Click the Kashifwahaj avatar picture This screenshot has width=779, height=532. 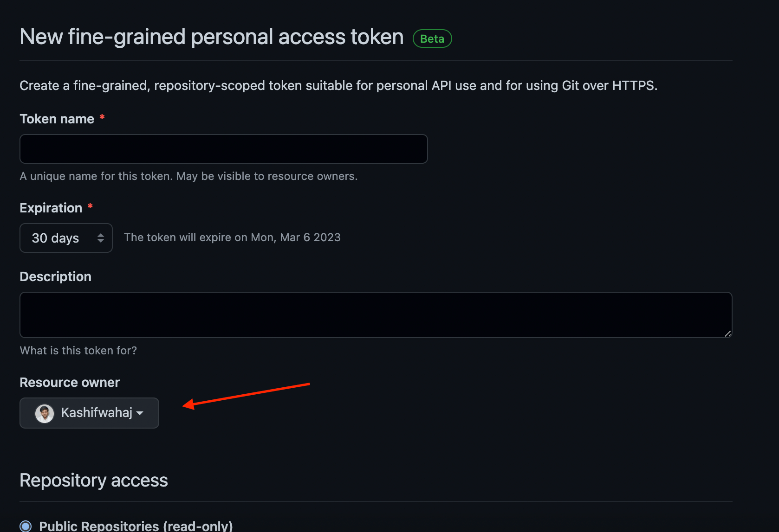[45, 413]
